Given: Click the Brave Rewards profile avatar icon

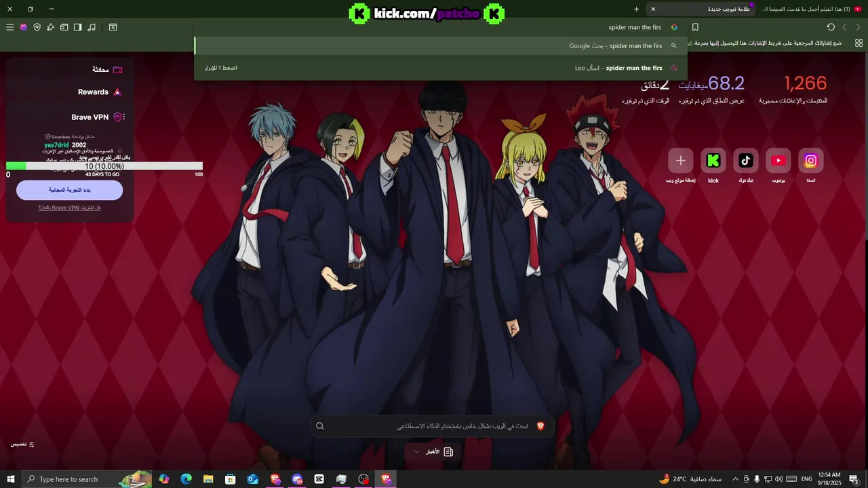Looking at the screenshot, I should 23,27.
